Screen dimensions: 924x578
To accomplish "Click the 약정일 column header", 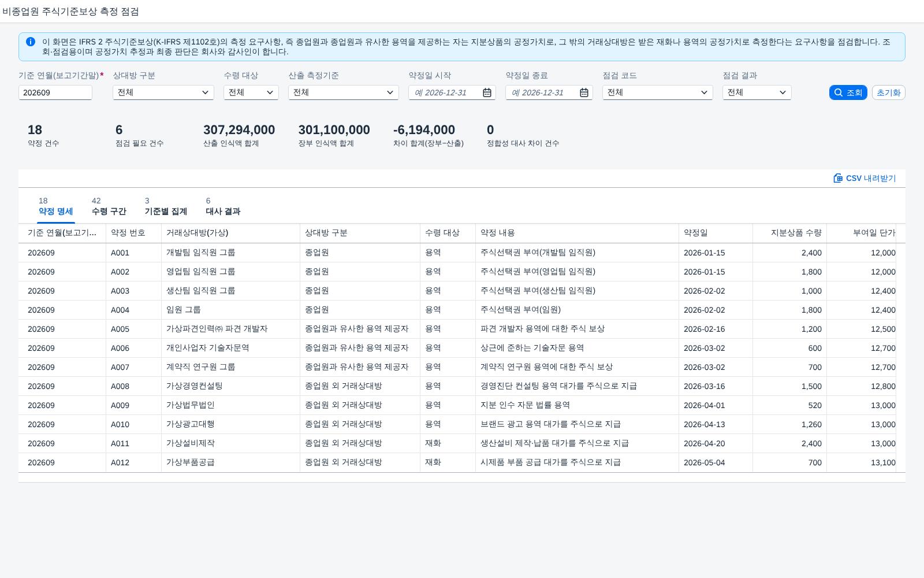I will (x=716, y=233).
